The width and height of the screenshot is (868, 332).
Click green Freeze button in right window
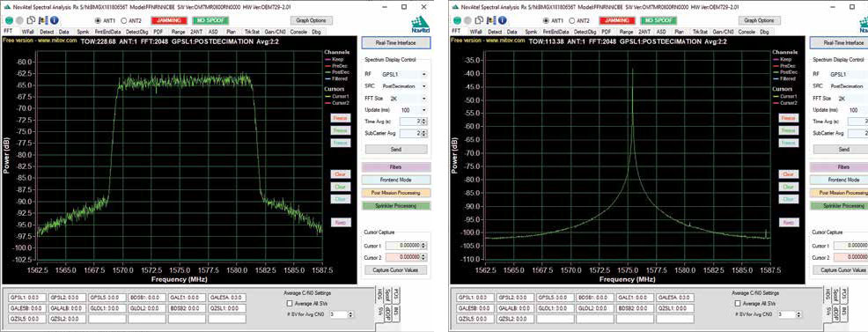click(x=790, y=130)
